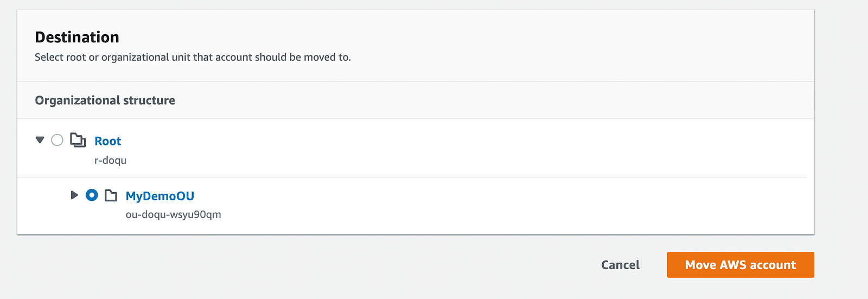Select the MyDemoOU radio button
This screenshot has width=868, height=299.
pyautogui.click(x=92, y=195)
